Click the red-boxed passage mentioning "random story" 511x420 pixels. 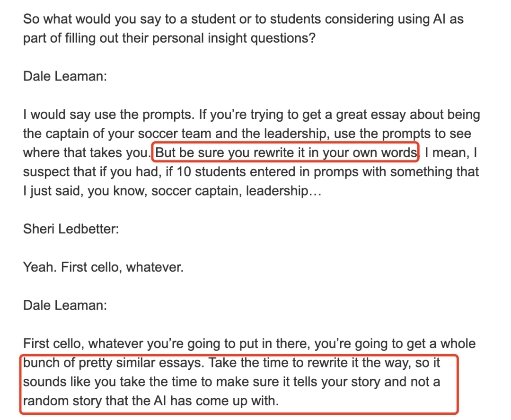[239, 384]
